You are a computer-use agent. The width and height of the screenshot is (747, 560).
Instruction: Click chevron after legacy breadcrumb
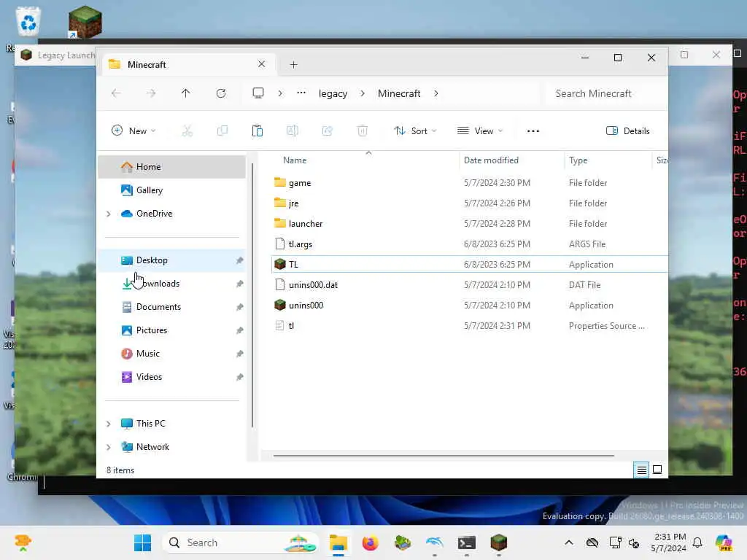[x=363, y=93]
